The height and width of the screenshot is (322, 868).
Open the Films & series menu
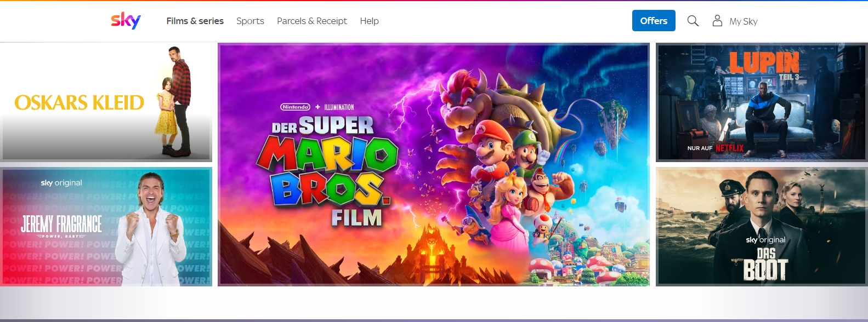(x=195, y=21)
